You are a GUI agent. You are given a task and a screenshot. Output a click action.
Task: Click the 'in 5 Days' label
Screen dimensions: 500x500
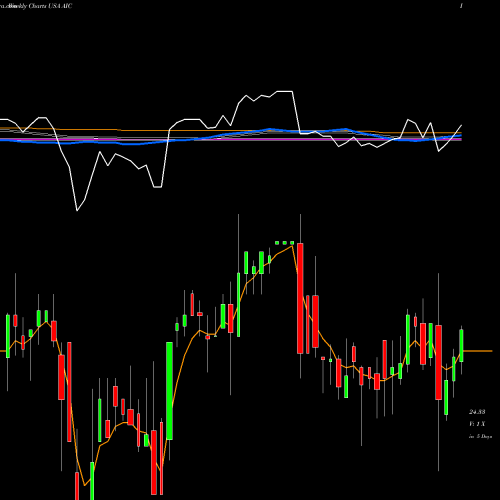point(480,436)
